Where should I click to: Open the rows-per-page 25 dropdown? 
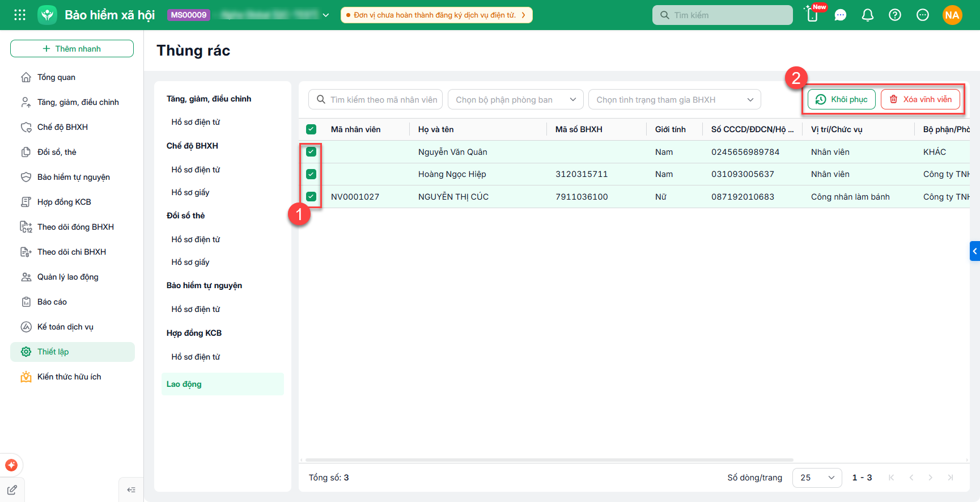[x=817, y=478]
